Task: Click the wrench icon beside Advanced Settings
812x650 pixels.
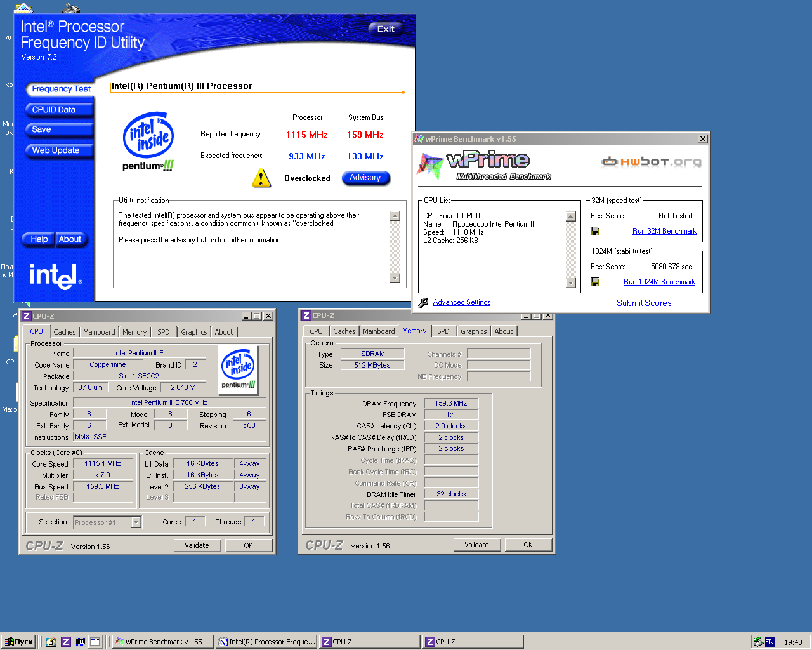Action: (x=423, y=303)
